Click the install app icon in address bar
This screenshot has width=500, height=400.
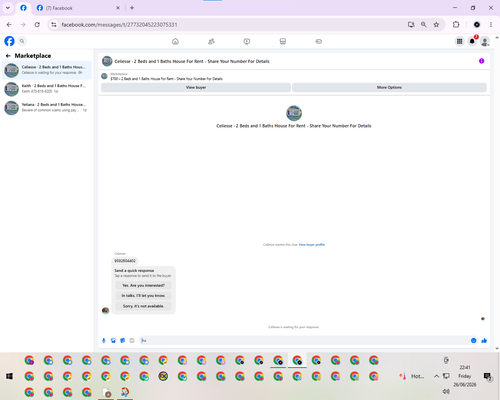[x=411, y=25]
